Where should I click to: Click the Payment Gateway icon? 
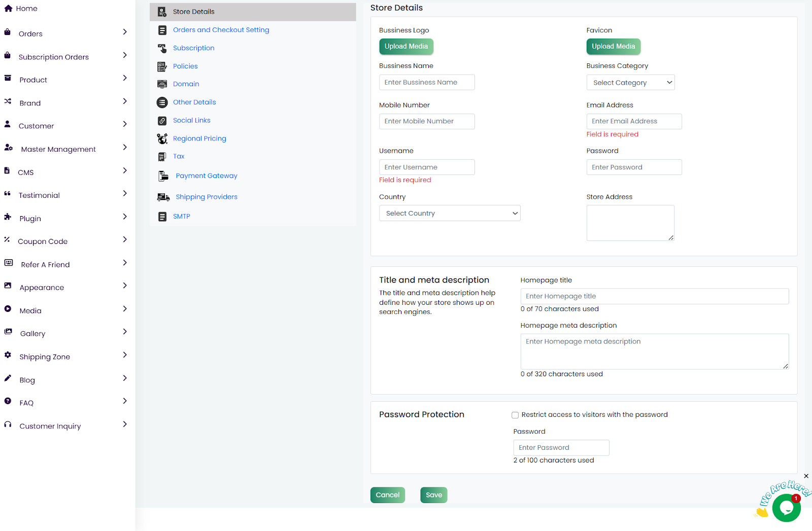pos(163,176)
